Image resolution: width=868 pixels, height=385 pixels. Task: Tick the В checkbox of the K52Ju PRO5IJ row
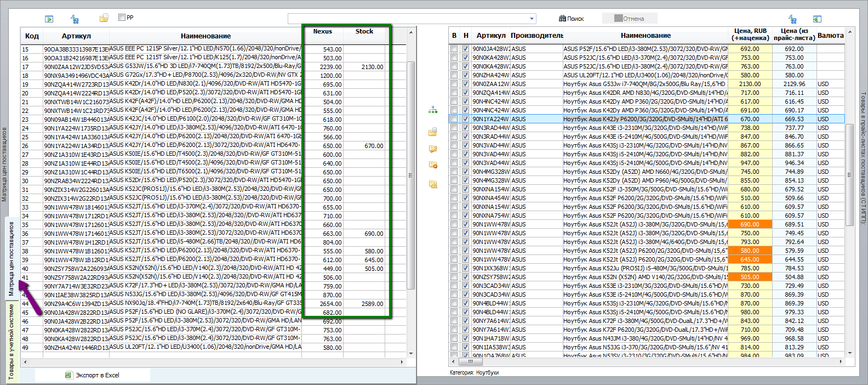pos(454,268)
